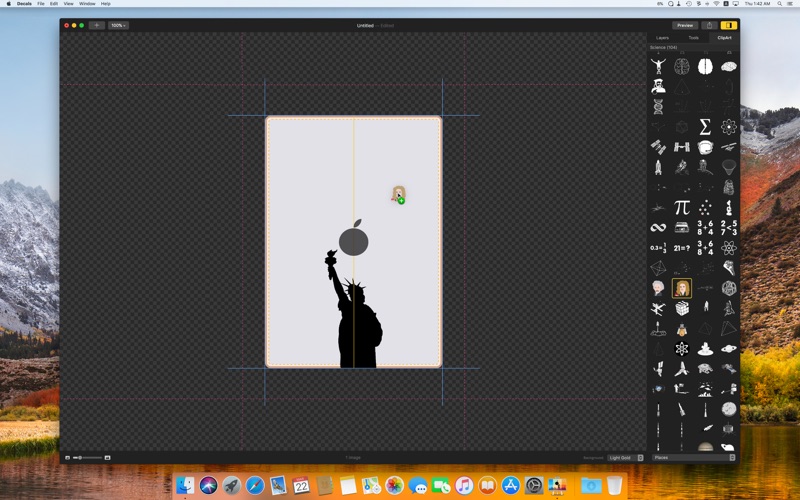Pick the space shuttle clipart
The height and width of the screenshot is (500, 800).
click(658, 167)
